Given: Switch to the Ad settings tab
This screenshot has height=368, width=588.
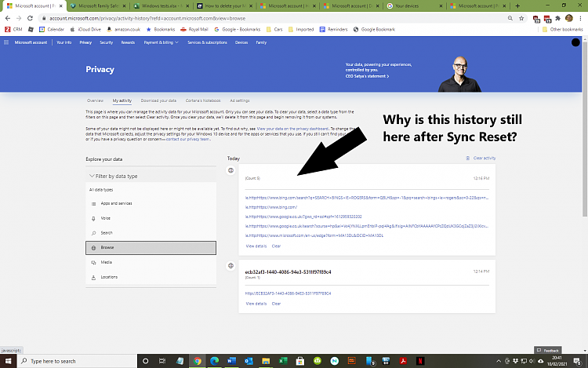Looking at the screenshot, I should pyautogui.click(x=240, y=100).
